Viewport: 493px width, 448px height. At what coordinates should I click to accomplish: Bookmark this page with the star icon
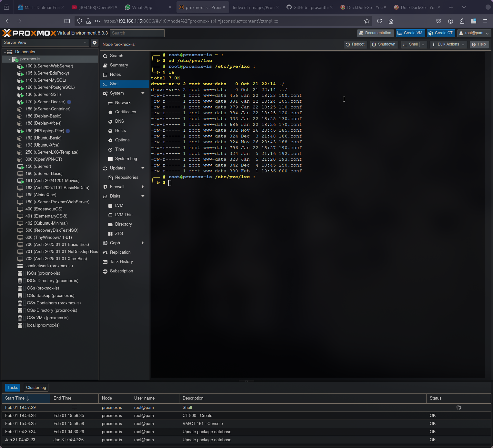367,21
